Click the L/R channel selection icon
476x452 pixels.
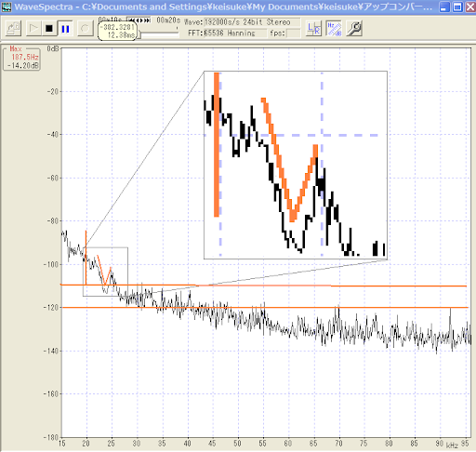pyautogui.click(x=313, y=29)
